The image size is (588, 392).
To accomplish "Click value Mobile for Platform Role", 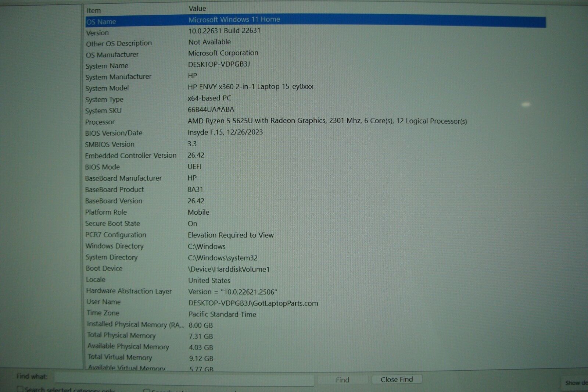I will click(x=198, y=212).
